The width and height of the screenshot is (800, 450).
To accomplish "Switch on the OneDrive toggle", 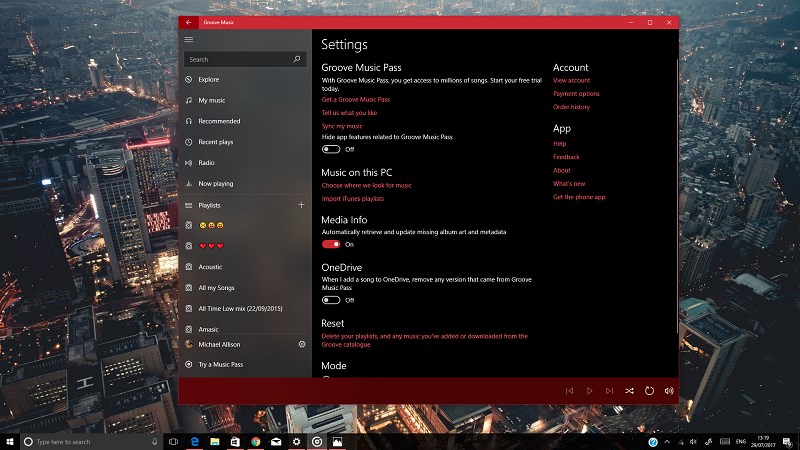I will pyautogui.click(x=331, y=300).
